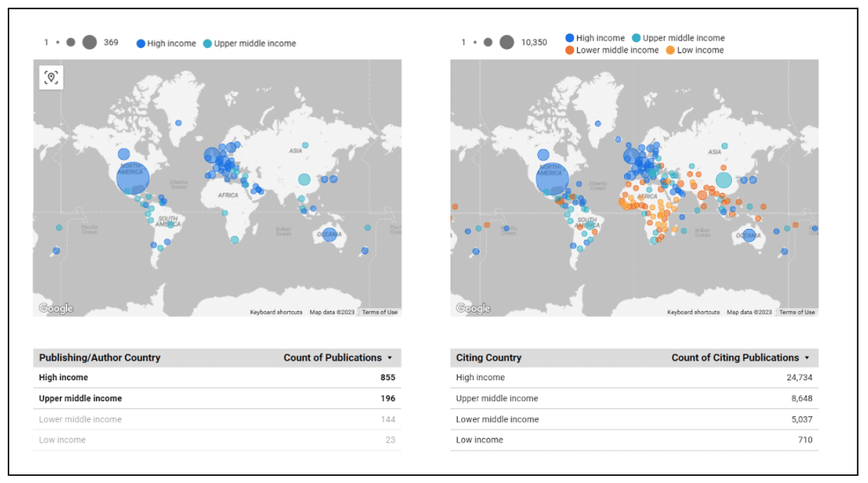Click the map select-area tool icon

point(51,78)
